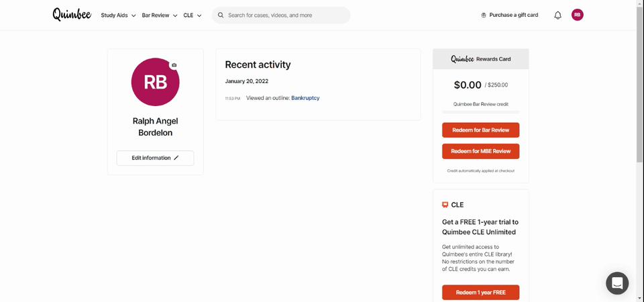Click Redeem for Bar Review button

pos(480,130)
